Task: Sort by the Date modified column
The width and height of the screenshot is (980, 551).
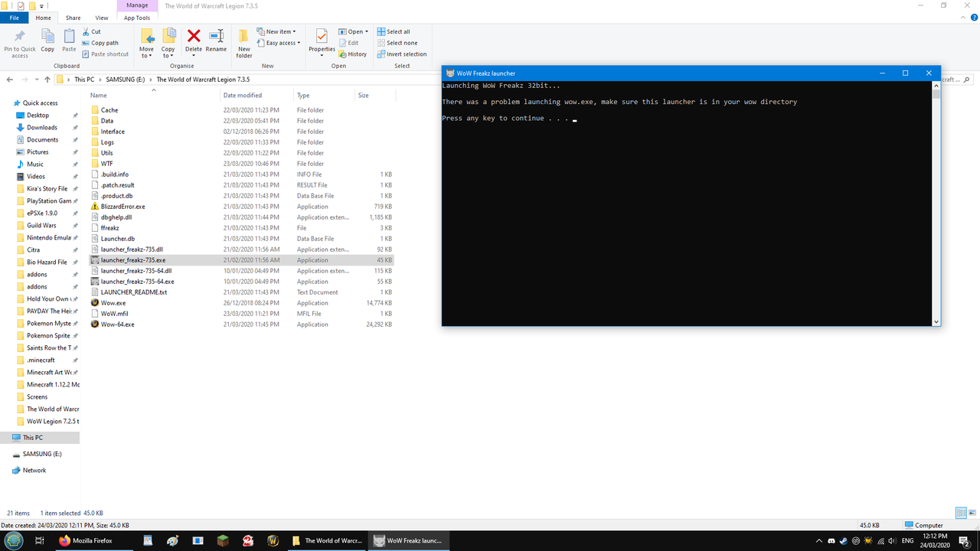Action: (256, 96)
